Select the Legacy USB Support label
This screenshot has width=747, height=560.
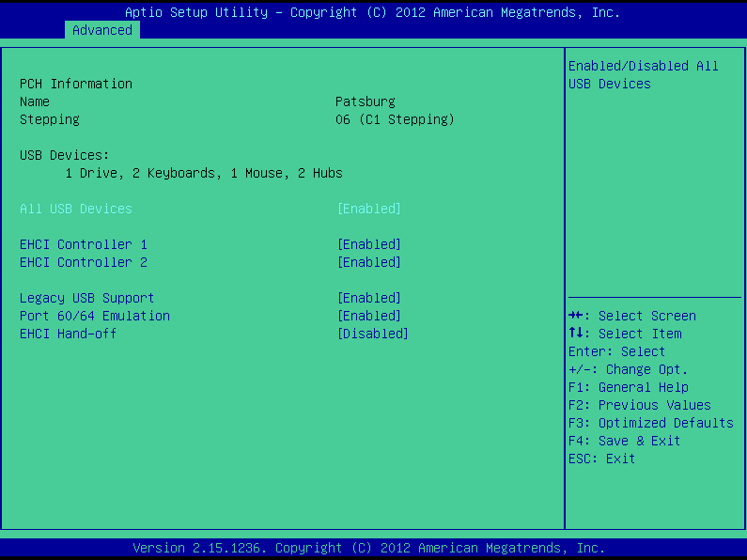(x=86, y=298)
